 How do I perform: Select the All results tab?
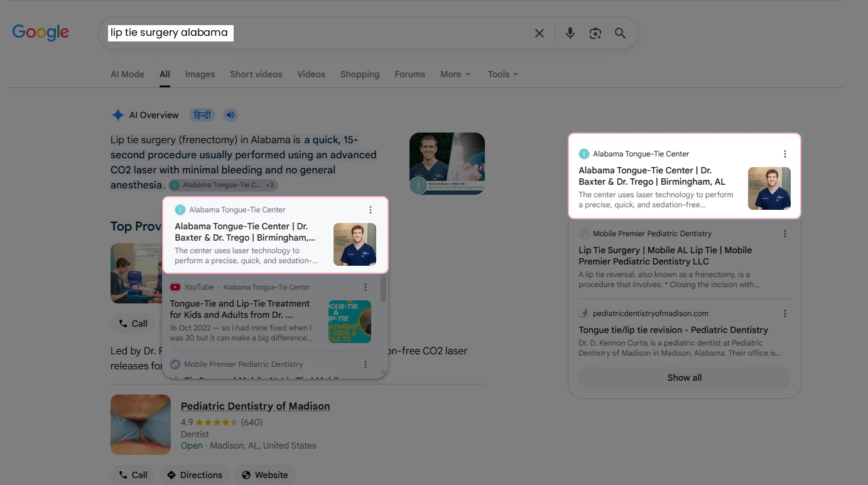click(165, 74)
